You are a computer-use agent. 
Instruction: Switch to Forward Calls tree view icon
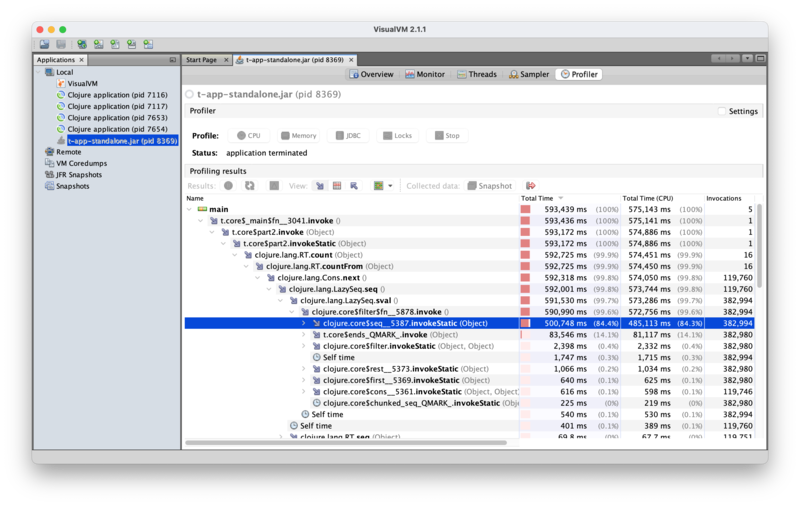[320, 186]
